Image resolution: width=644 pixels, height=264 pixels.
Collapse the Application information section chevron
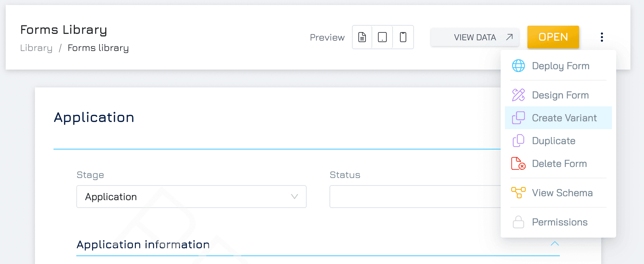(554, 244)
